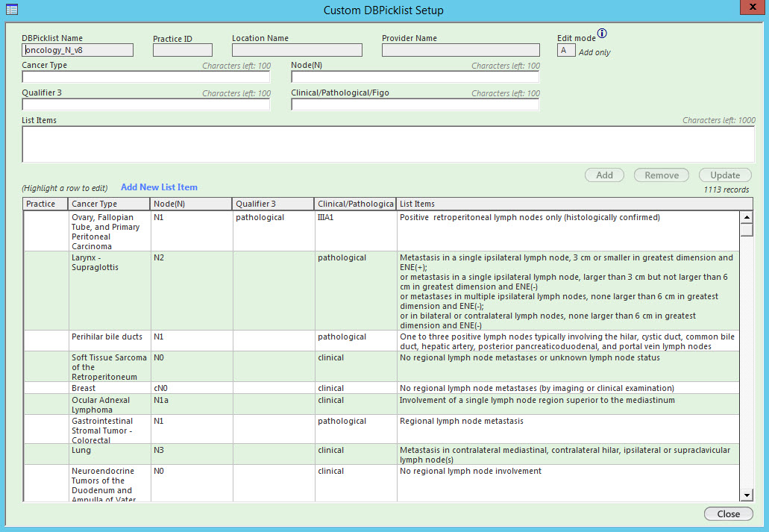The height and width of the screenshot is (532, 769).
Task: Click the Location Name field
Action: pyautogui.click(x=297, y=50)
